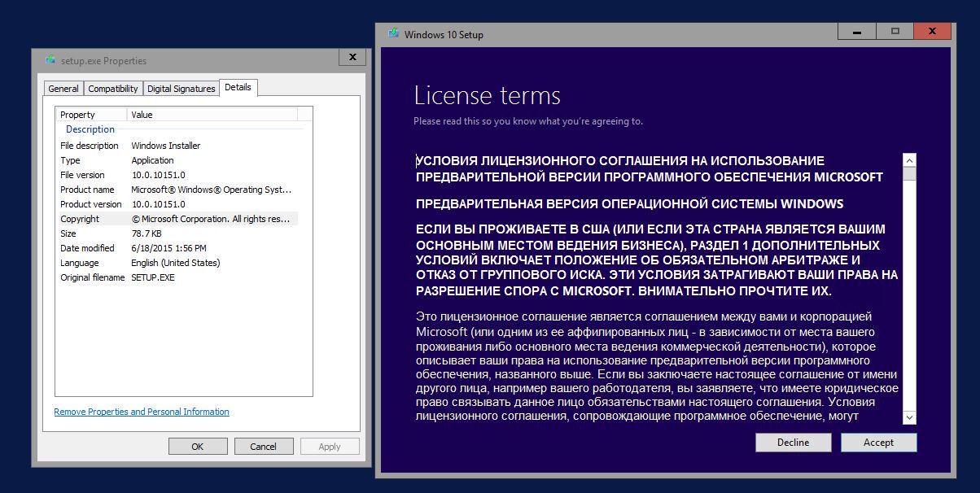The image size is (980, 493).
Task: Open the Digital Signatures tab
Action: click(182, 89)
